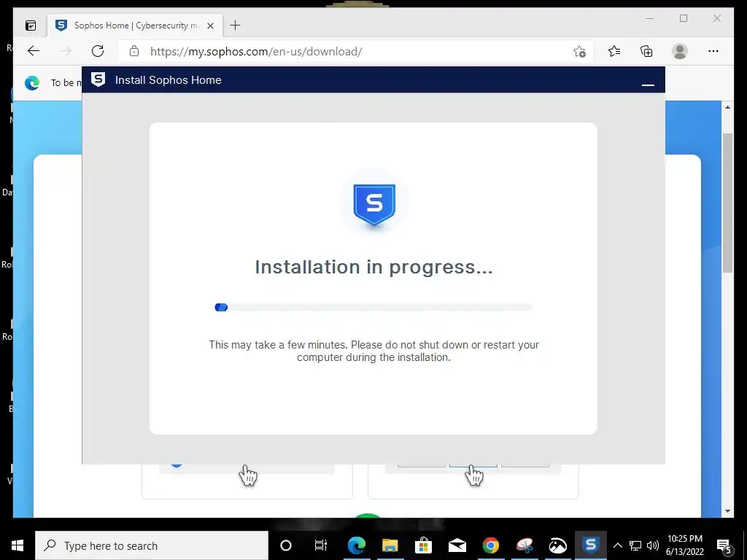This screenshot has height=560, width=747.
Task: Click the 'Type here to search' box
Action: pos(152,545)
